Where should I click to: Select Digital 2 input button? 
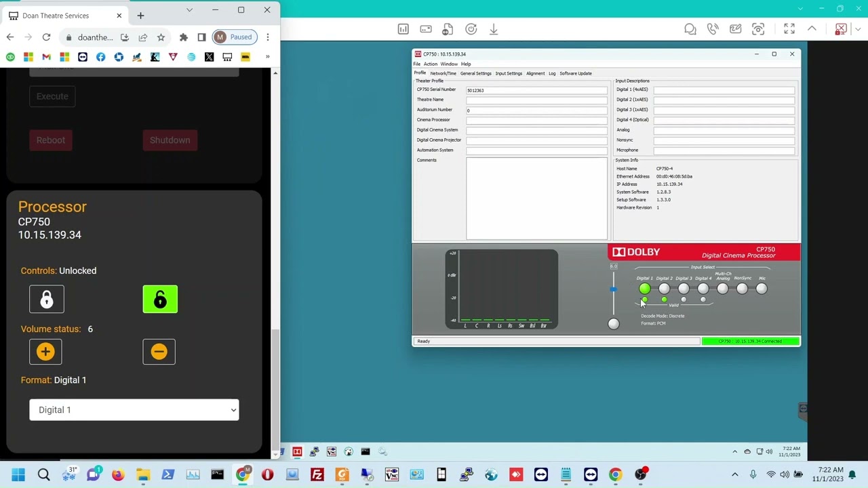(664, 289)
